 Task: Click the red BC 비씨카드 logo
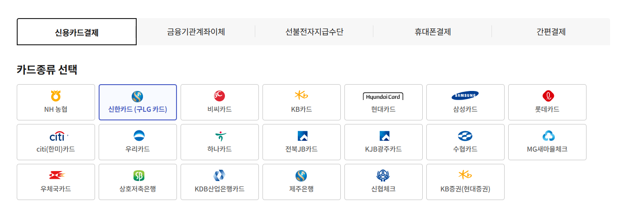click(x=219, y=96)
